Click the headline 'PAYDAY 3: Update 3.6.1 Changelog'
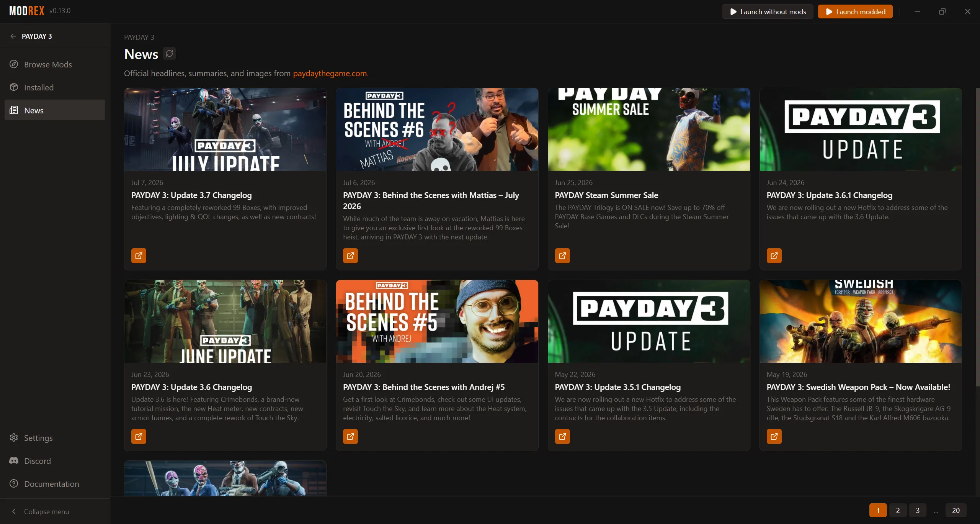 pyautogui.click(x=830, y=195)
